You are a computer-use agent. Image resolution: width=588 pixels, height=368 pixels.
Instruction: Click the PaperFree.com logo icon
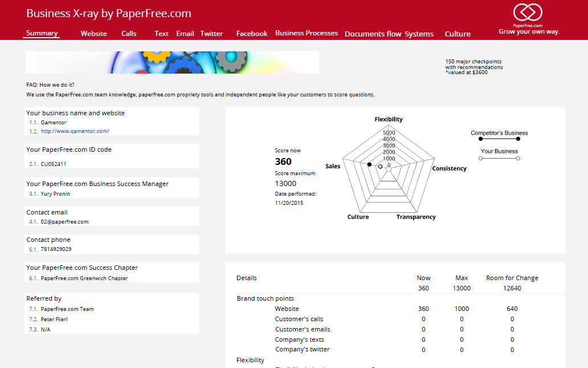[528, 13]
